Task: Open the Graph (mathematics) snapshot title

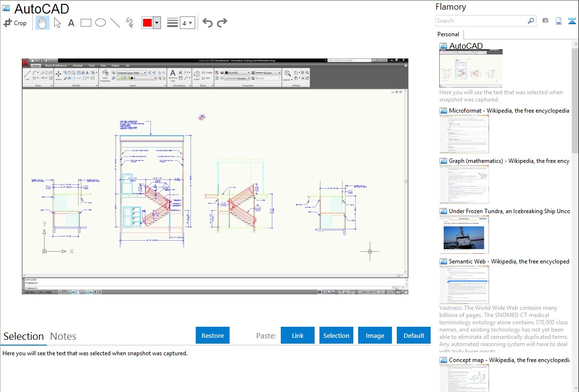Action: 509,161
